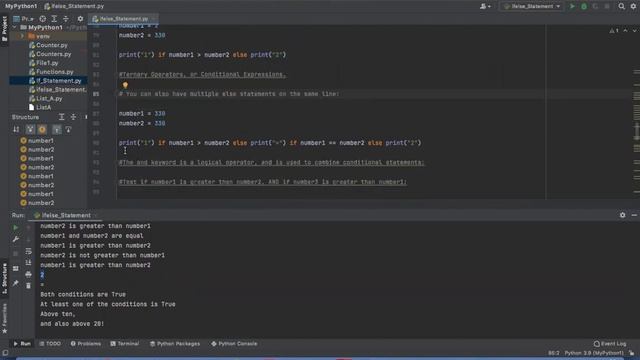
Task: Click the warning count indicator in the editor
Action: coord(614,31)
